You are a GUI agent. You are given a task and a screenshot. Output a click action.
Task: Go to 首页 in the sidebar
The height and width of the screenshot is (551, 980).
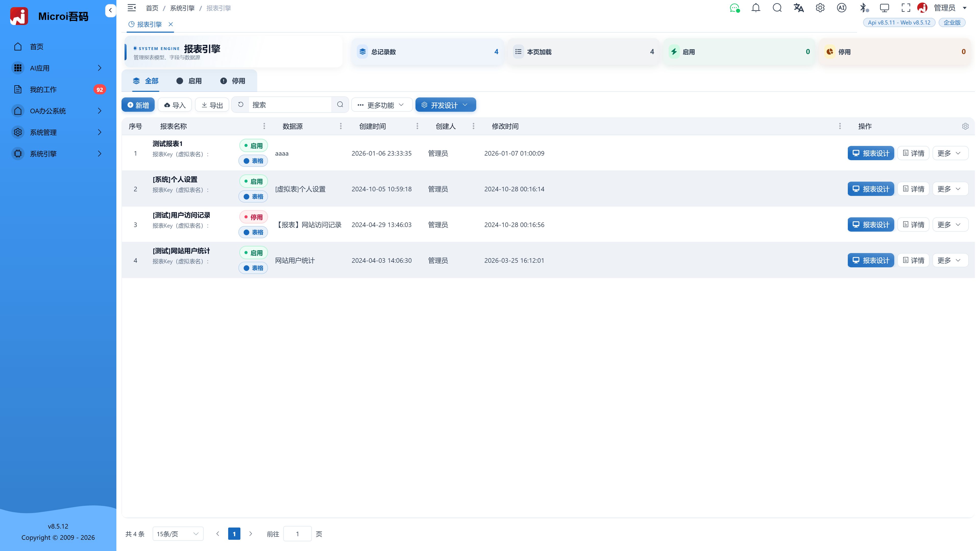pyautogui.click(x=58, y=47)
